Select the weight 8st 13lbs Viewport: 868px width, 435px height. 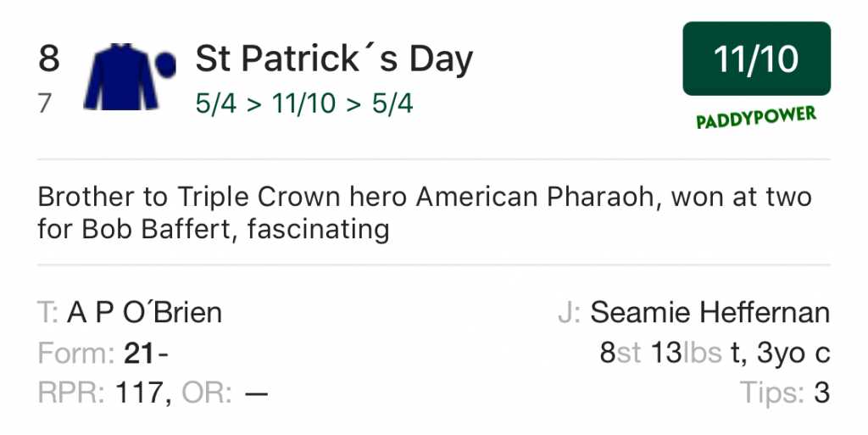660,353
